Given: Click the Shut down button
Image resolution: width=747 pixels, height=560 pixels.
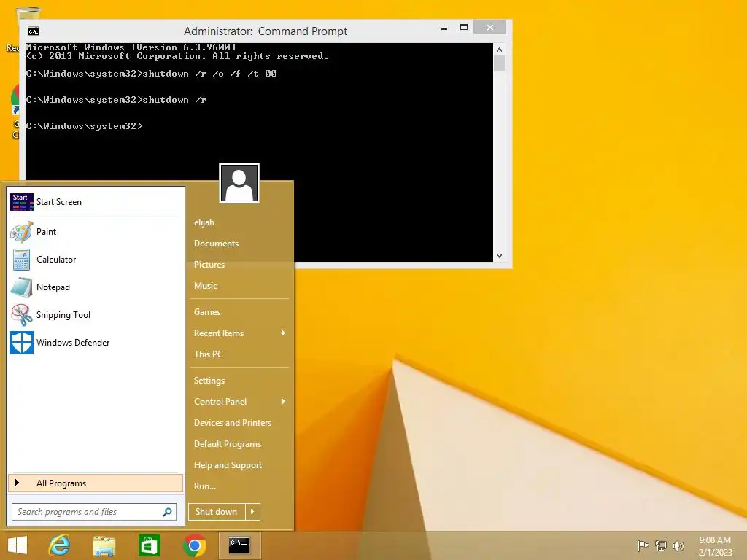Looking at the screenshot, I should 217,512.
